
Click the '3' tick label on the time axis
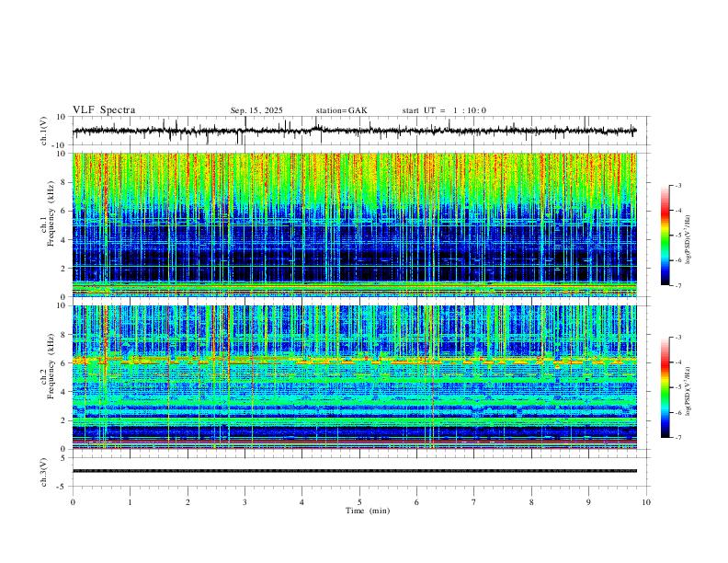click(245, 502)
